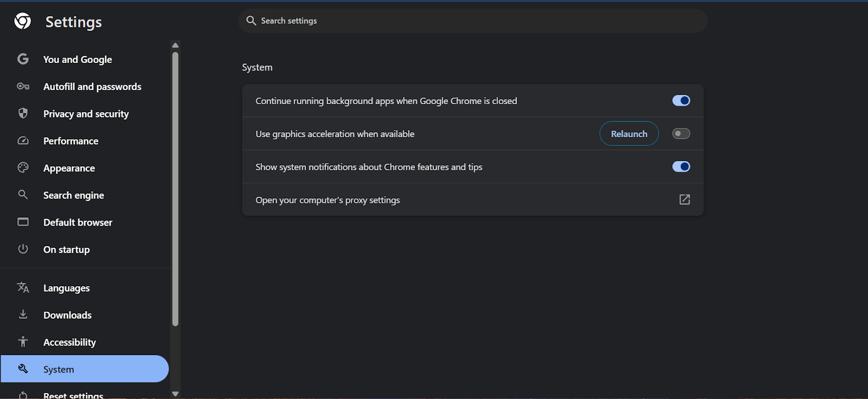Image resolution: width=868 pixels, height=399 pixels.
Task: Click the sidebar scroll down arrow
Action: tap(175, 394)
